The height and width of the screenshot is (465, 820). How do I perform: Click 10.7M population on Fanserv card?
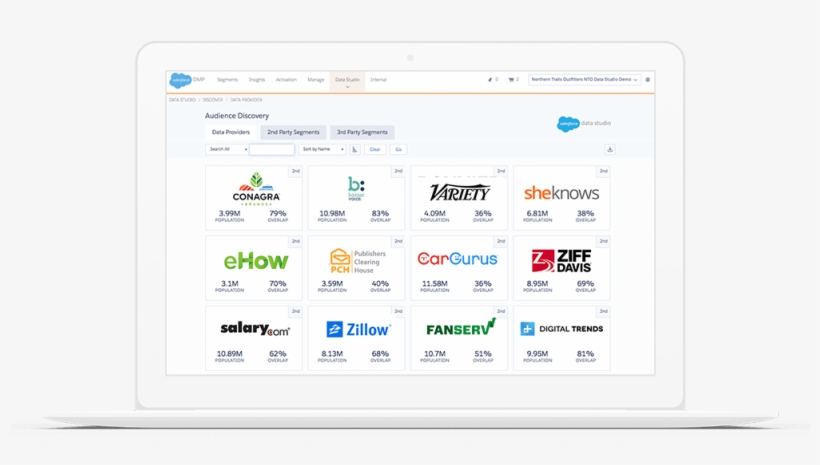435,354
